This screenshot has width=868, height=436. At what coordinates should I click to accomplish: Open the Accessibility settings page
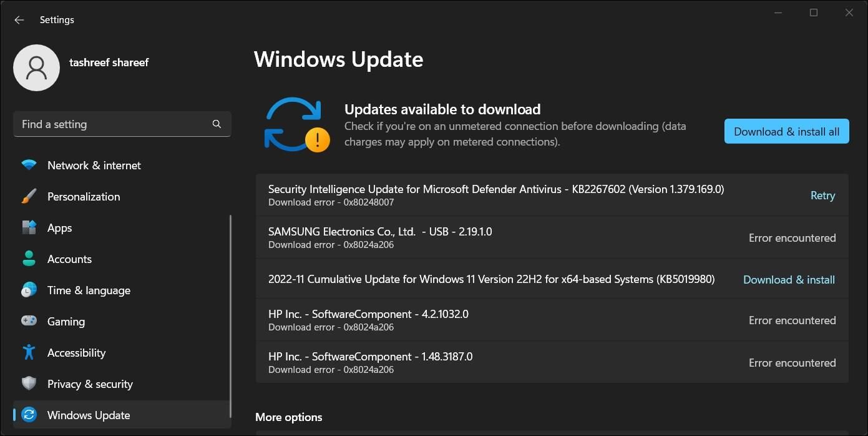coord(122,353)
